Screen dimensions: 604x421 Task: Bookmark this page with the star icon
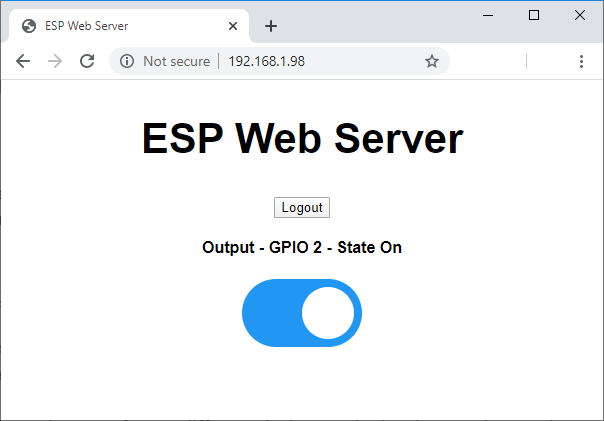pos(432,61)
